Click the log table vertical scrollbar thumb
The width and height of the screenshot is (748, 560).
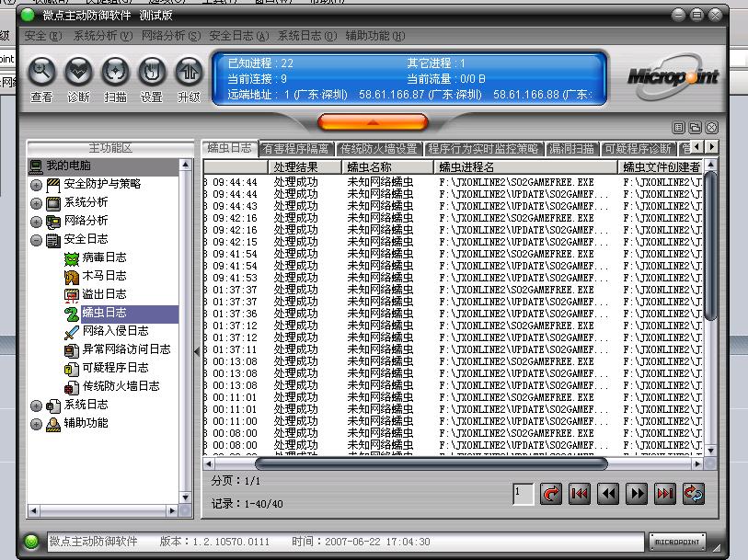(711, 246)
